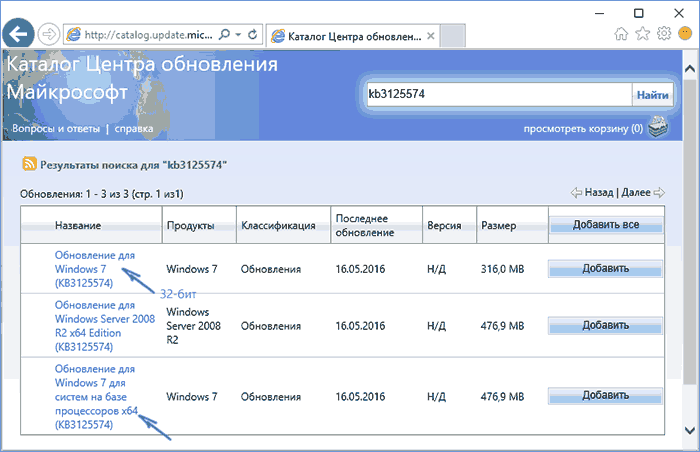
Task: Minimize the browser window
Action: [599, 13]
